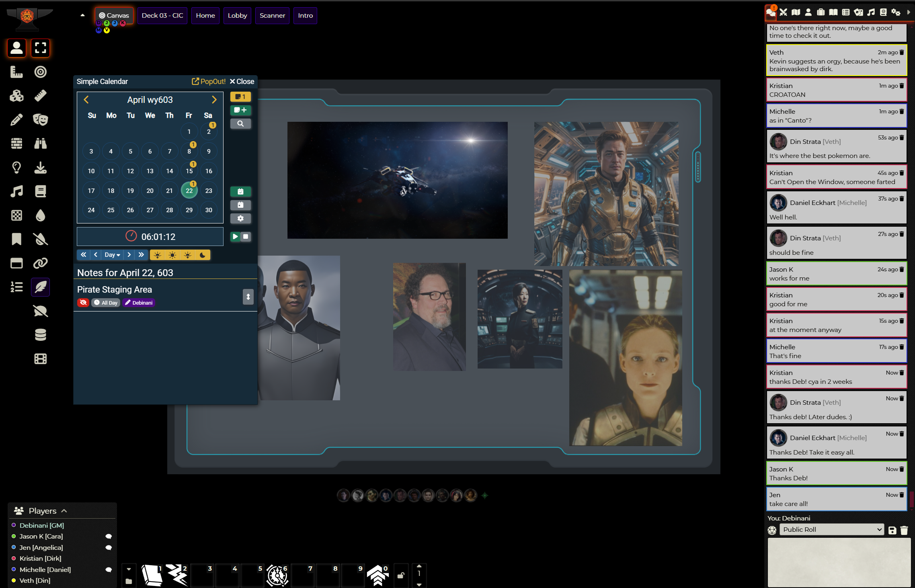Toggle the select-targets frame tool
Screen dimensions: 915x588
(x=40, y=48)
